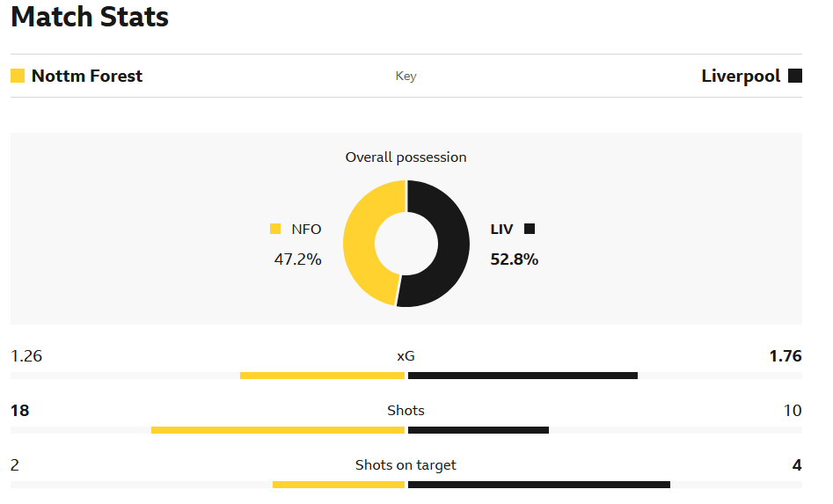Click the yellow NFO legend square
Image resolution: width=833 pixels, height=504 pixels.
pos(275,229)
